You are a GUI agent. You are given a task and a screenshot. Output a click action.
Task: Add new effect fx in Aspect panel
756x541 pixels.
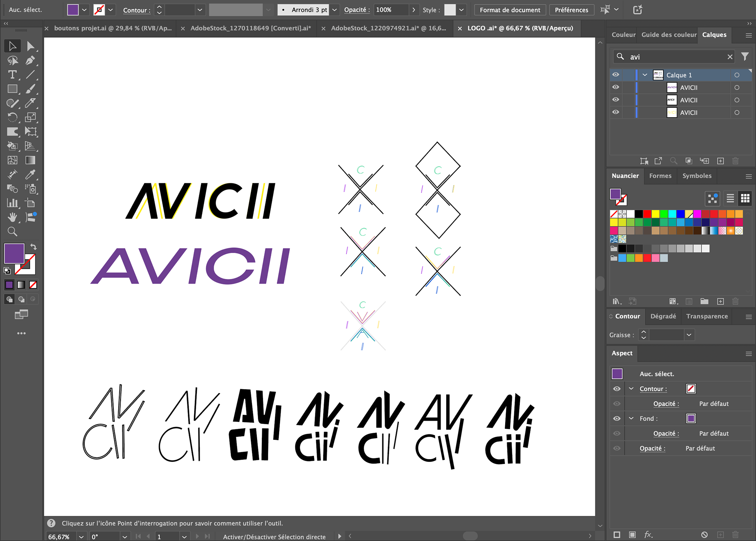click(648, 534)
